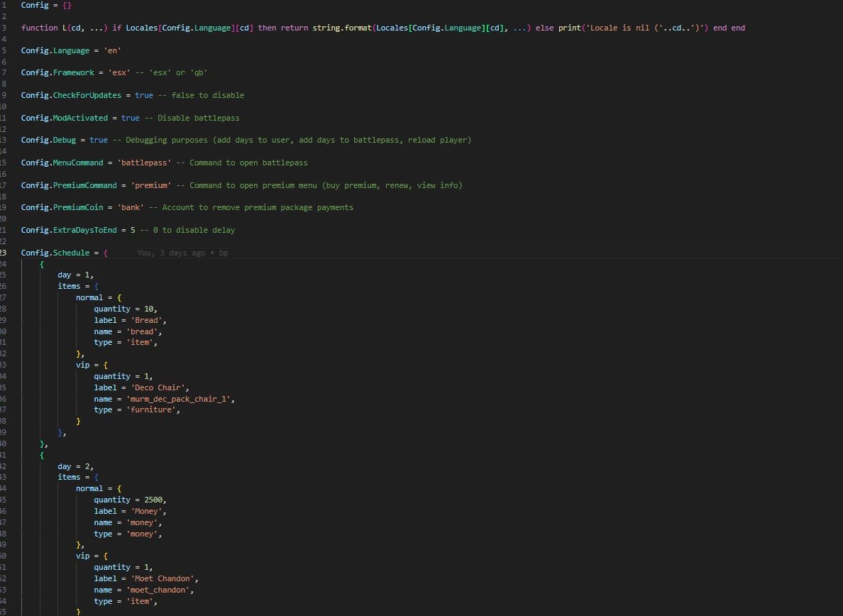
Task: Click 'quantity = 10,' in first normal block
Action: click(126, 309)
